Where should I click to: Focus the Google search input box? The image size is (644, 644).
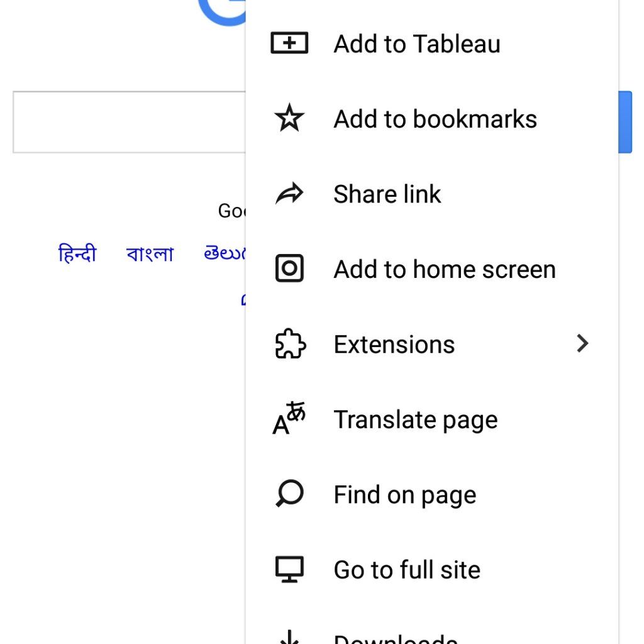click(130, 122)
